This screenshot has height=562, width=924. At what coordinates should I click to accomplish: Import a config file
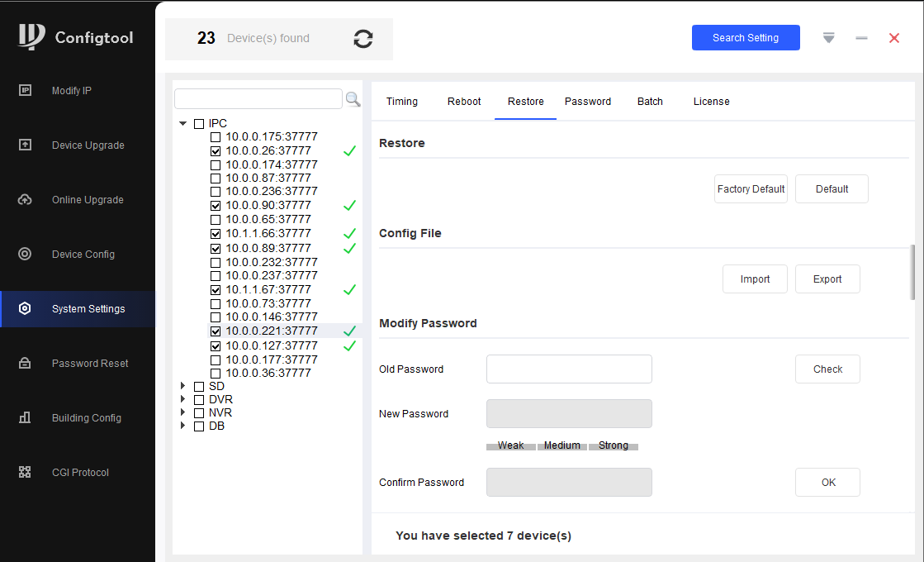(x=755, y=279)
